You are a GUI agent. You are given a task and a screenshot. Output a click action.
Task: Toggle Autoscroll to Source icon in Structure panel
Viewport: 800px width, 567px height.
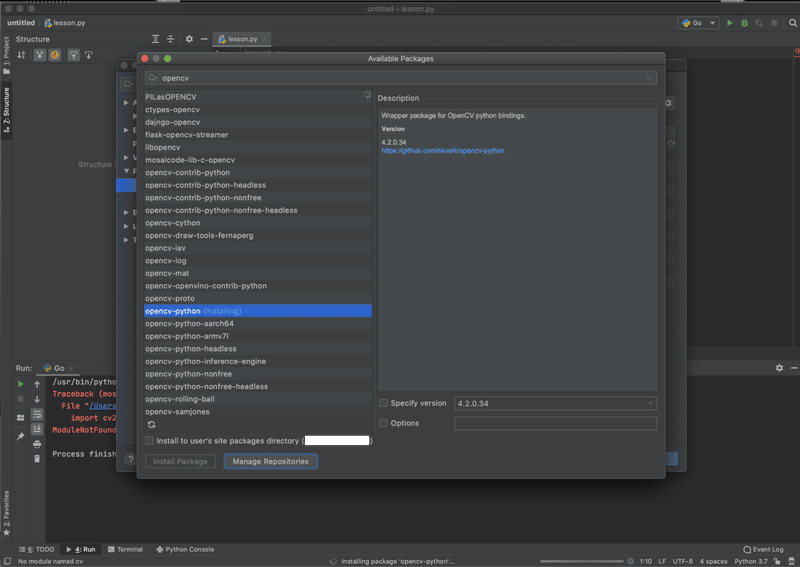click(73, 55)
